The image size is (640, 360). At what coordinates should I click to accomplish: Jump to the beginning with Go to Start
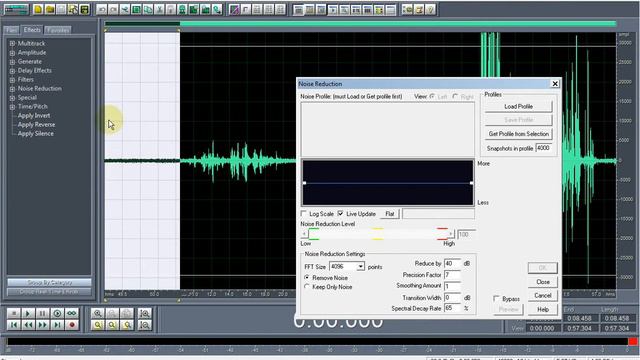pos(13,325)
